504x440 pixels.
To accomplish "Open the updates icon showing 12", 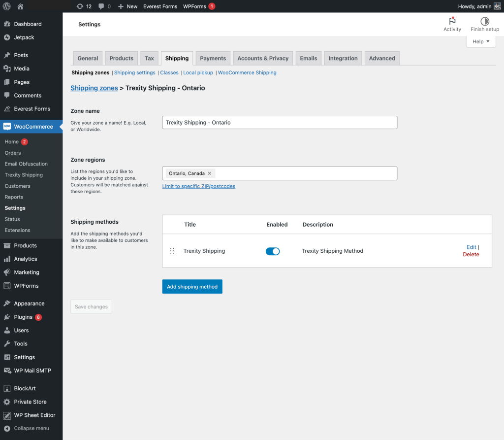I will tap(80, 6).
